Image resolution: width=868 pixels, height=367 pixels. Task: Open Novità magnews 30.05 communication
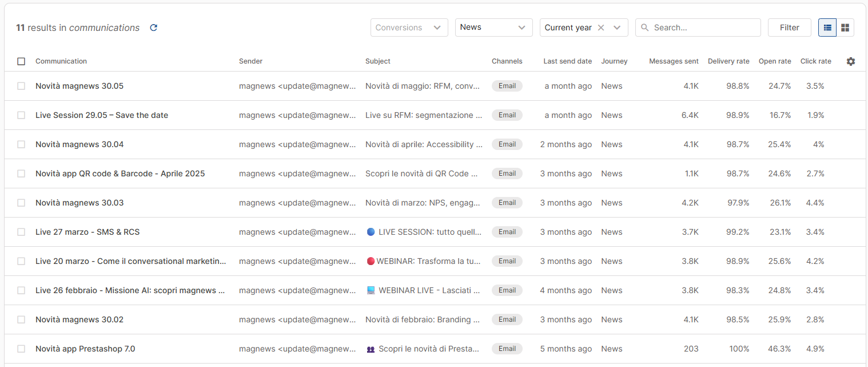[x=79, y=86]
